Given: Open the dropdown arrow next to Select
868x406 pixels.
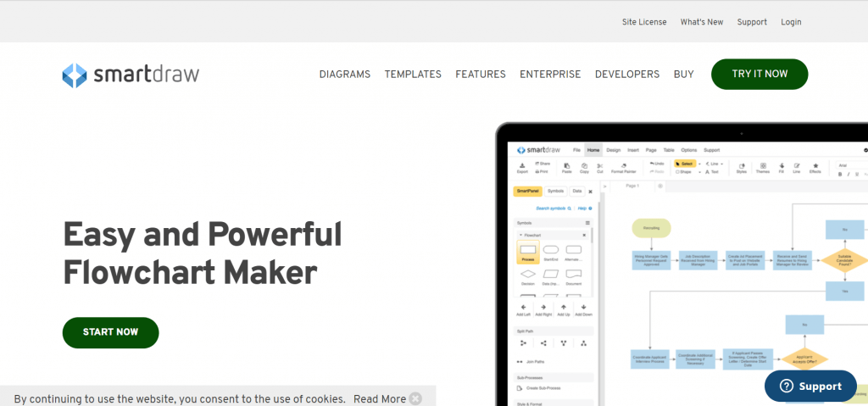Looking at the screenshot, I should [699, 164].
